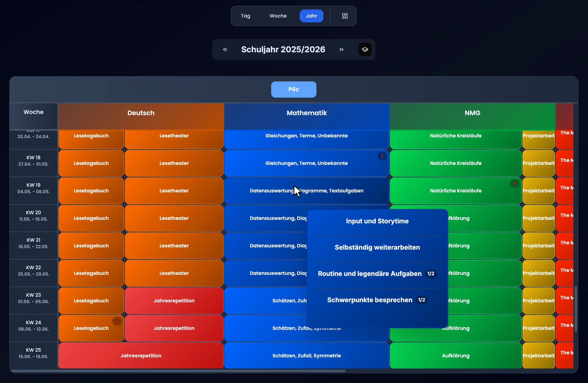Switch to the Woche view
This screenshot has height=383, width=588.
[278, 16]
